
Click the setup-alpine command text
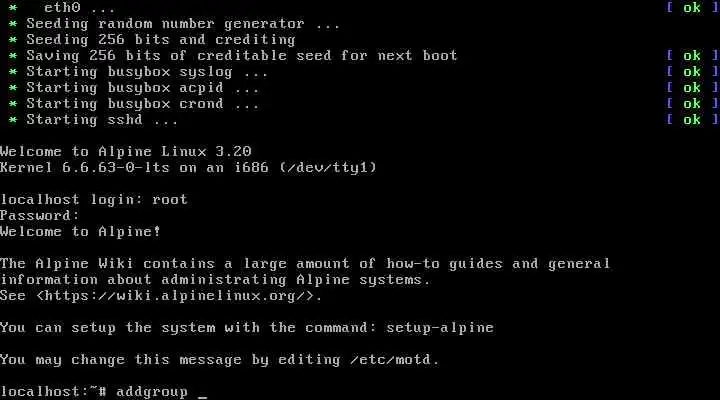(440, 327)
